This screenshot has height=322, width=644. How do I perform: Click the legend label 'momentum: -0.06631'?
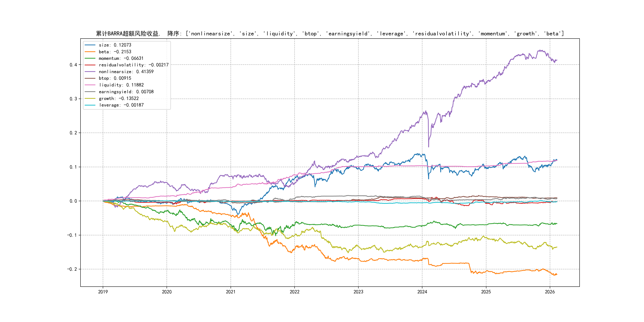point(121,58)
